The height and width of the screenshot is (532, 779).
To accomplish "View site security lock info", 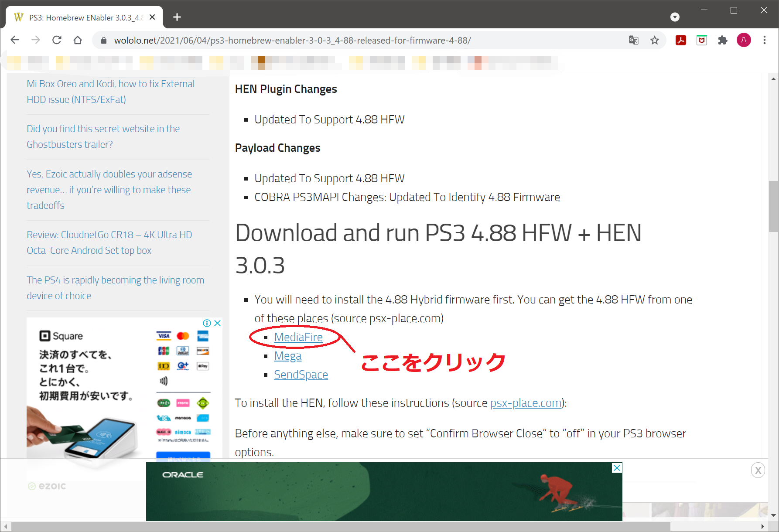I will (104, 41).
